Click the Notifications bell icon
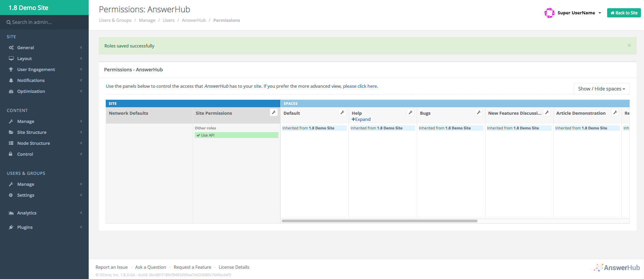The image size is (644, 279). [11, 81]
